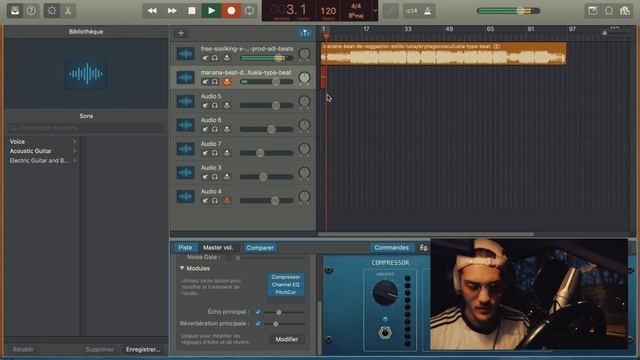Screen dimensions: 640x360
Task: Click the horizontal scrollbar under the tracks area
Action: 426,234
